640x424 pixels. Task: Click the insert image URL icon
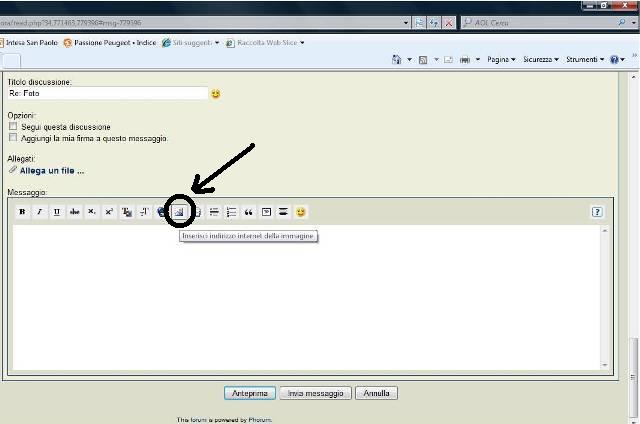tap(179, 212)
